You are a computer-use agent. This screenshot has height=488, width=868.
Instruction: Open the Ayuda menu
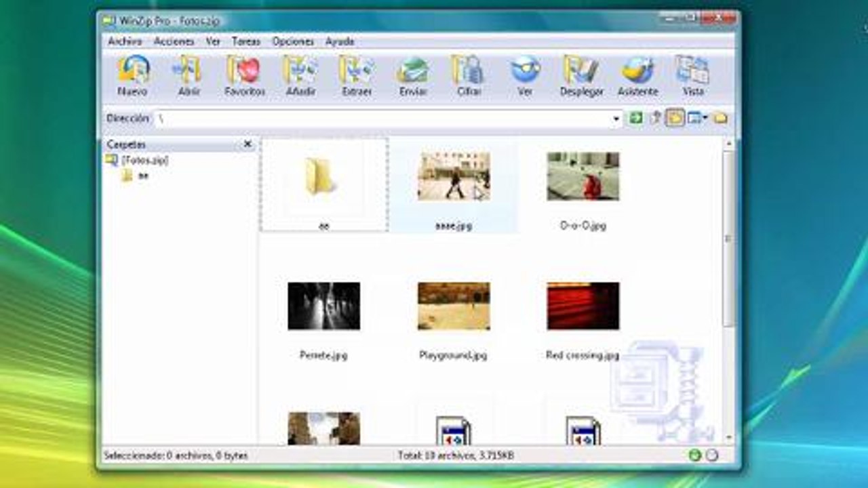[x=340, y=41]
